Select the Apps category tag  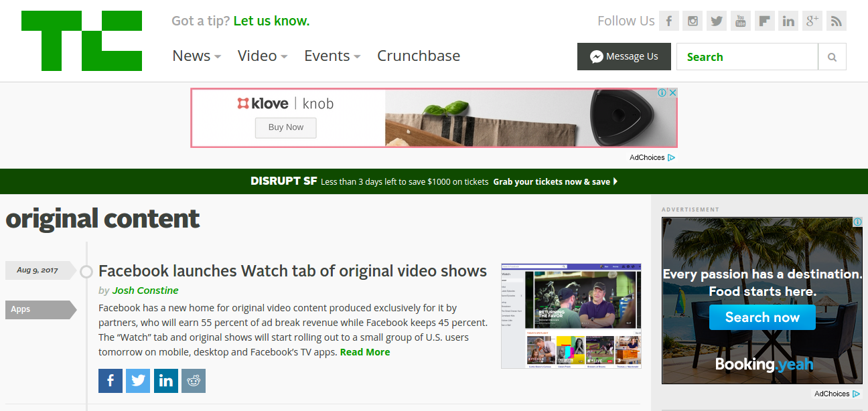[x=41, y=310]
